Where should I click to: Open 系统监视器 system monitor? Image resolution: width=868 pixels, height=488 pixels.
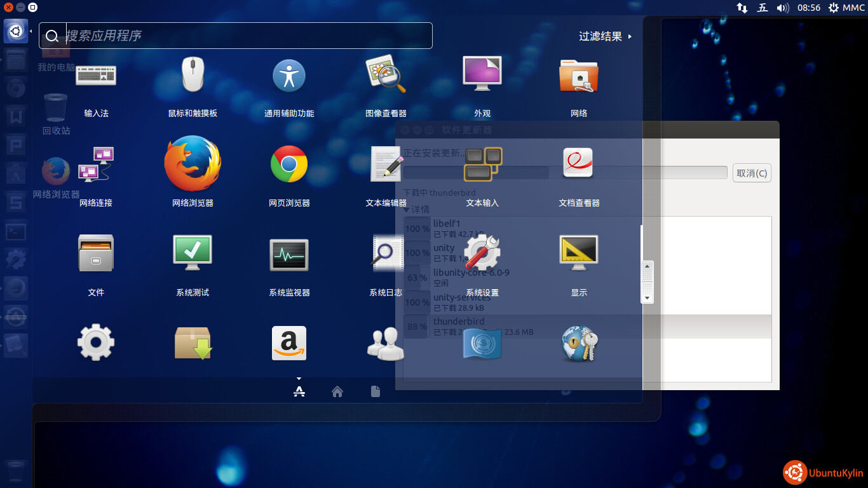(289, 254)
